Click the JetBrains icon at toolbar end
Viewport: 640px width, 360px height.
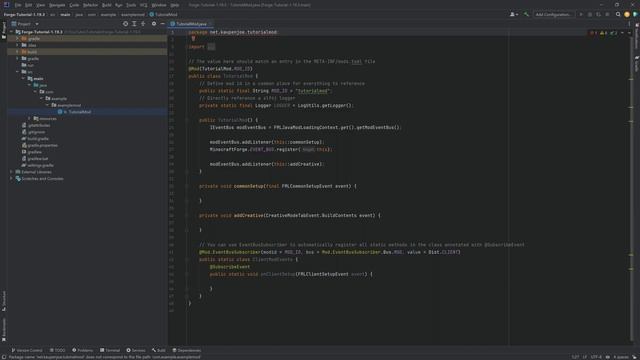click(x=636, y=14)
